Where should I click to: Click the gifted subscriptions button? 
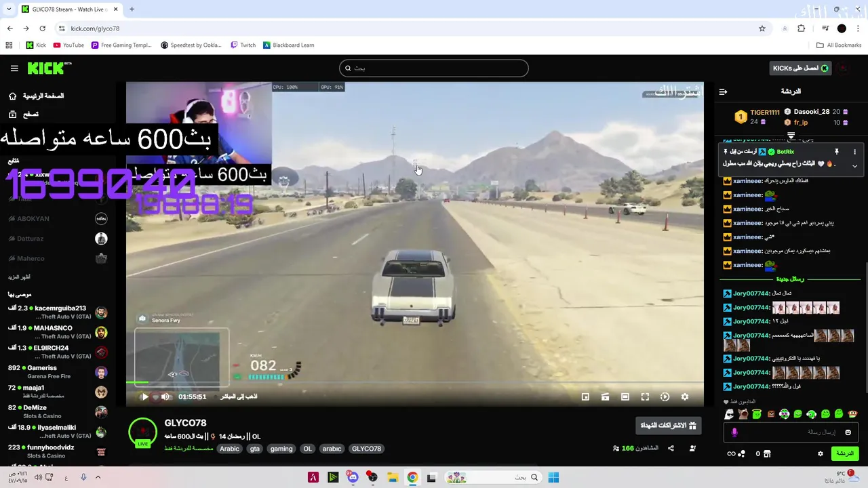(x=668, y=425)
